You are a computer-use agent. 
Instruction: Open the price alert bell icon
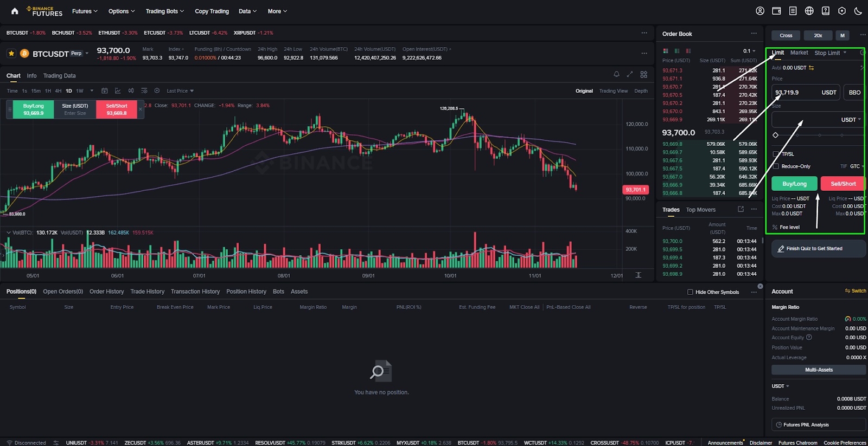pyautogui.click(x=616, y=74)
